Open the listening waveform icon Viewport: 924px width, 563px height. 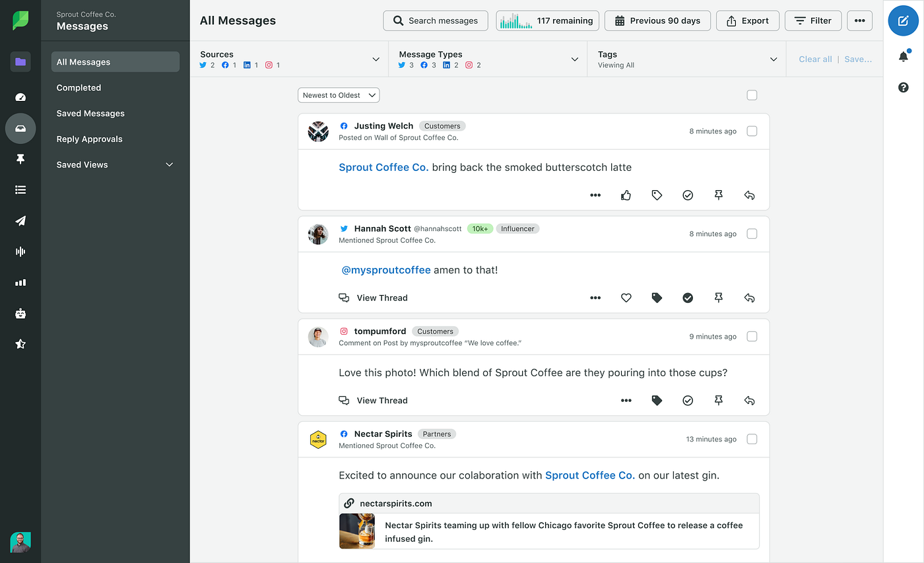point(20,251)
